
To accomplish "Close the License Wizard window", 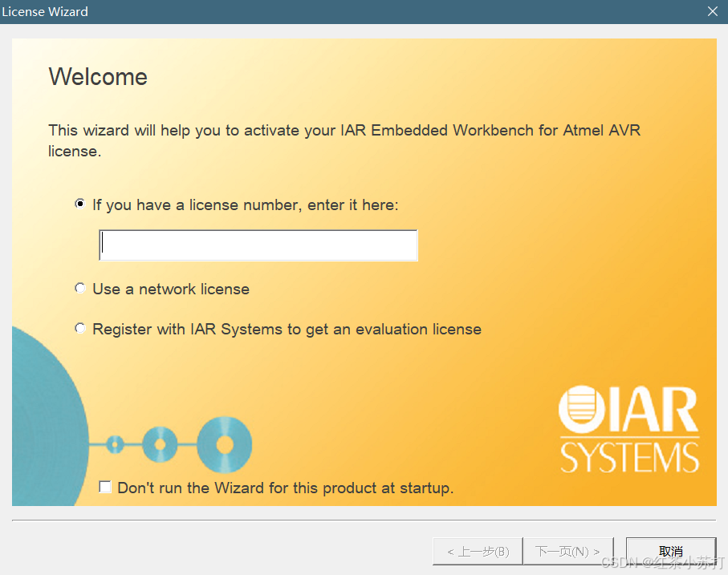I will click(712, 11).
